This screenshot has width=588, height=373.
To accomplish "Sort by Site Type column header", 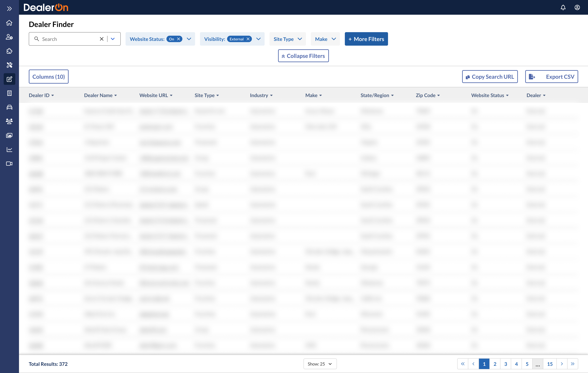I will pos(207,95).
